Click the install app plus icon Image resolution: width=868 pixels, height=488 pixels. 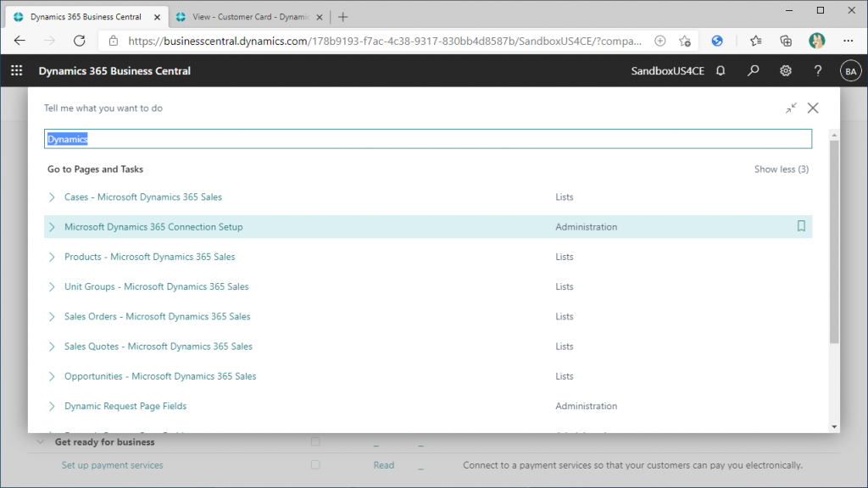(659, 41)
